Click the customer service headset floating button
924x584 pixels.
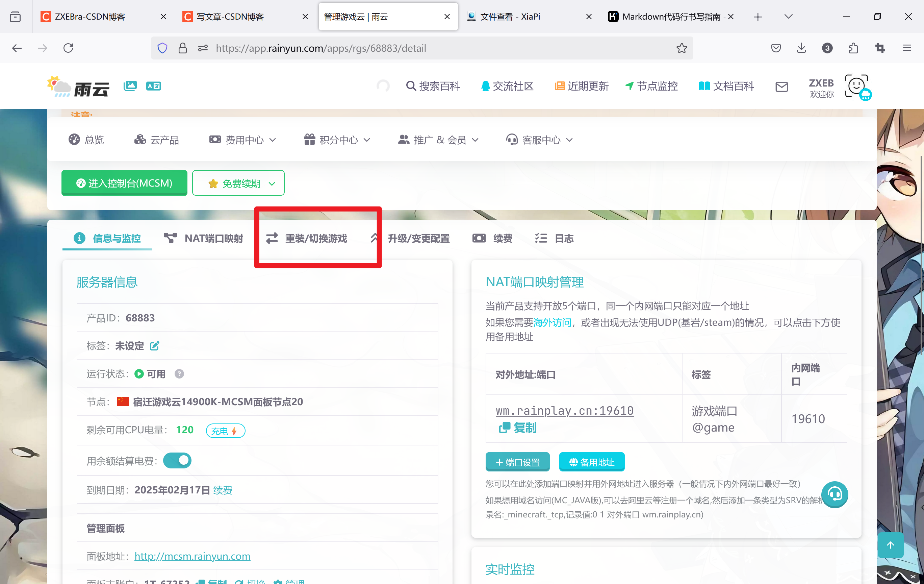[835, 494]
